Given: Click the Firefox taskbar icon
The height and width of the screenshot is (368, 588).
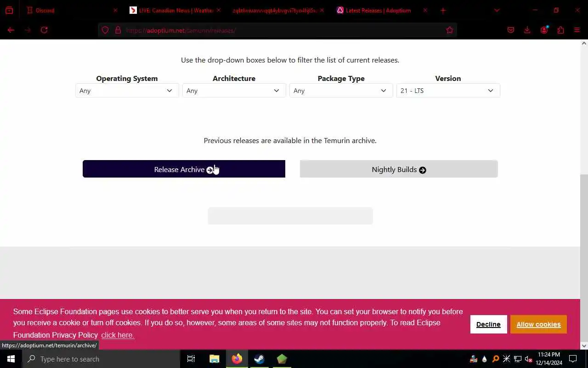Looking at the screenshot, I should (x=237, y=359).
